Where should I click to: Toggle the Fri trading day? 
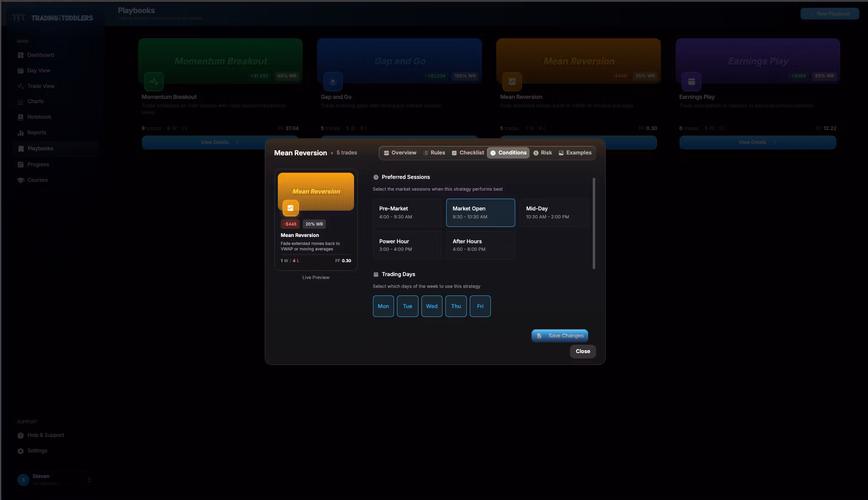480,306
